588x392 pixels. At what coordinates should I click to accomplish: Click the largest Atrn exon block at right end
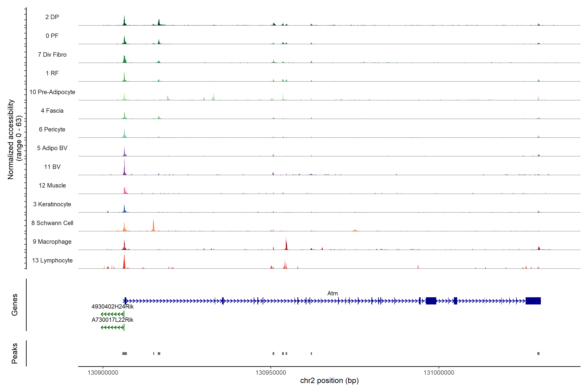tap(533, 301)
